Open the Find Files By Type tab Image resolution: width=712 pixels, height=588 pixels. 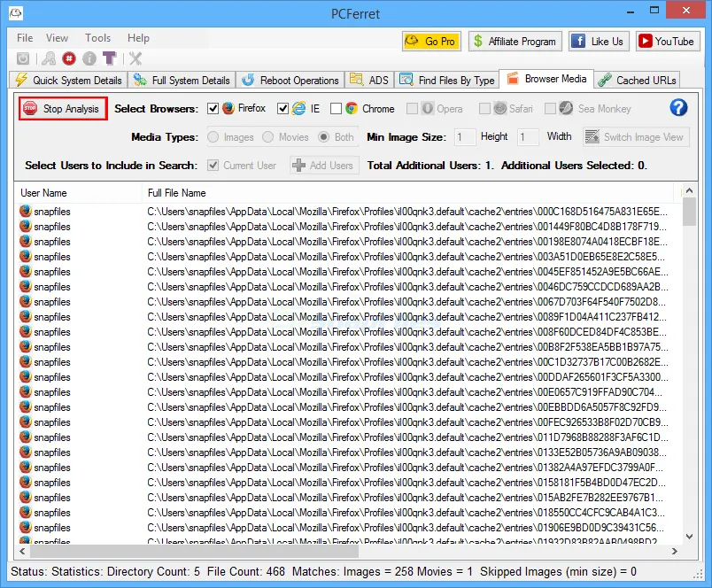(446, 80)
